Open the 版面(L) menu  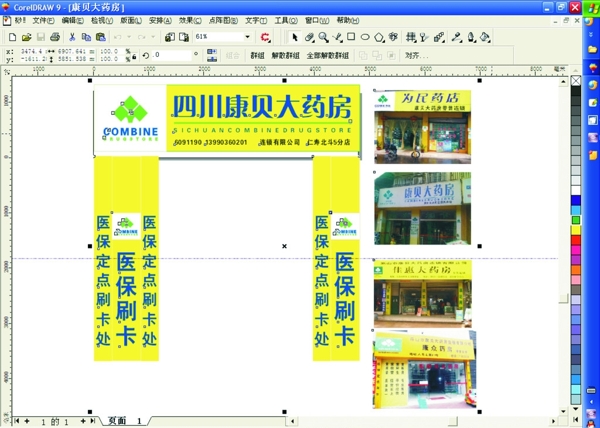131,21
